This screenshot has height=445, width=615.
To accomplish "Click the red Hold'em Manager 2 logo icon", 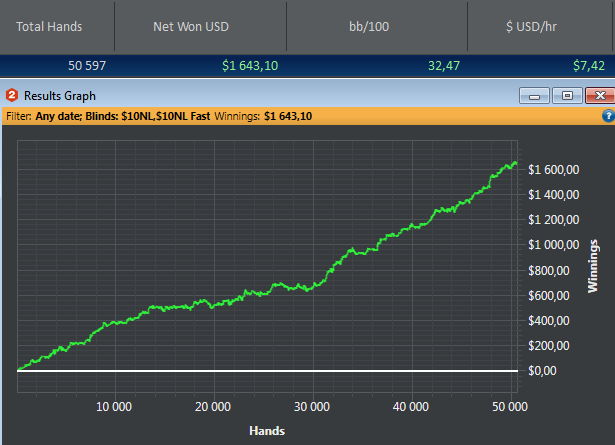I will (x=12, y=95).
